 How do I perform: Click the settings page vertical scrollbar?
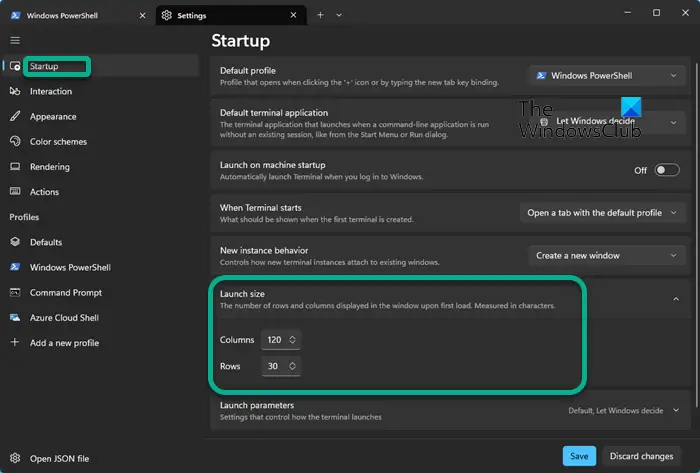[697, 236]
